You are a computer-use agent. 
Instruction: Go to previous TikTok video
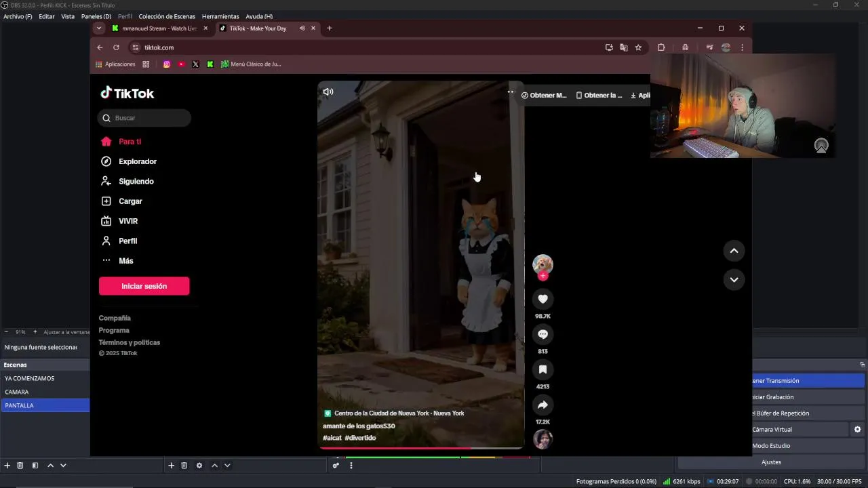click(734, 251)
